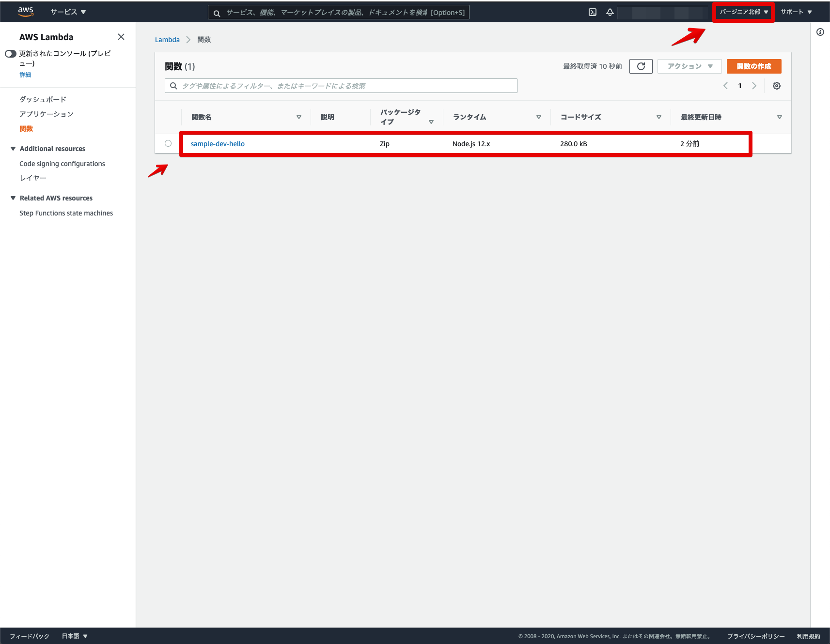
Task: Click the refresh functions list button
Action: click(641, 66)
